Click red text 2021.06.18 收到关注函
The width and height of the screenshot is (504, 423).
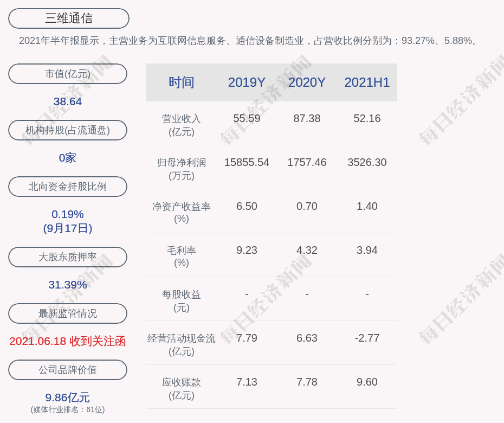pyautogui.click(x=68, y=341)
